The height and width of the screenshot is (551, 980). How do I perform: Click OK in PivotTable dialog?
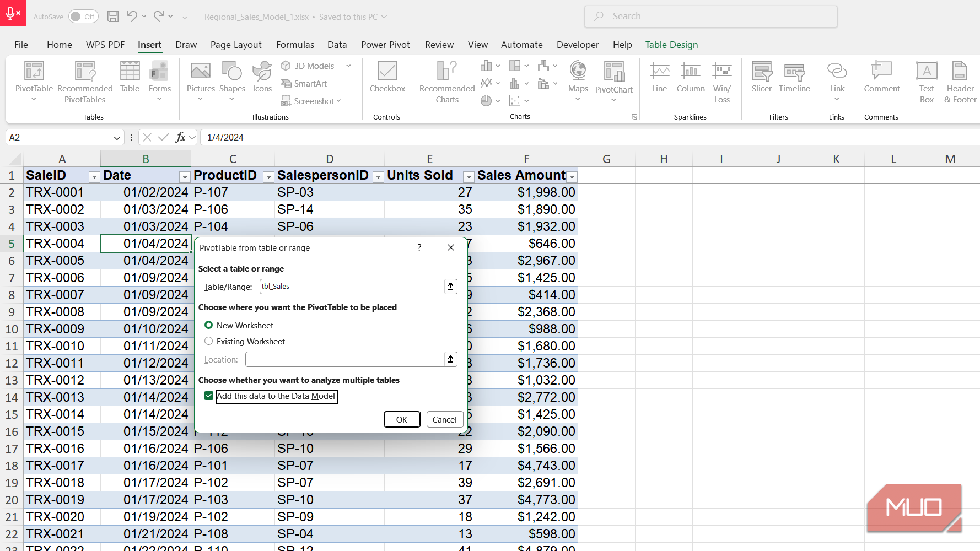click(402, 419)
